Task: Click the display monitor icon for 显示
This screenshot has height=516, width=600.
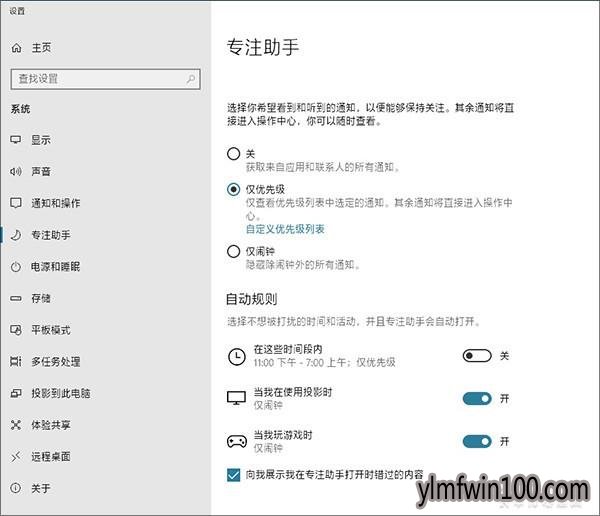Action: [16, 140]
